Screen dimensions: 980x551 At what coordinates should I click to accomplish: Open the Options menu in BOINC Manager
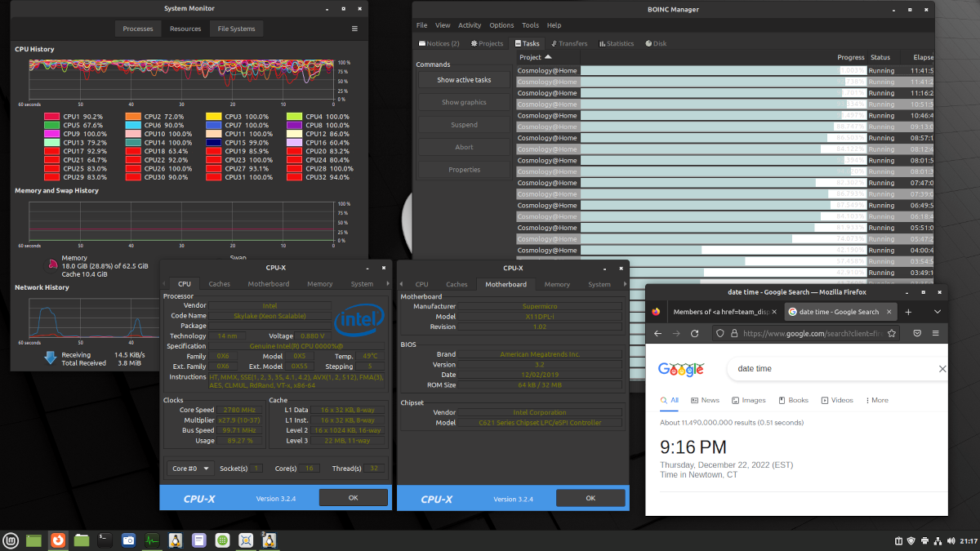501,25
